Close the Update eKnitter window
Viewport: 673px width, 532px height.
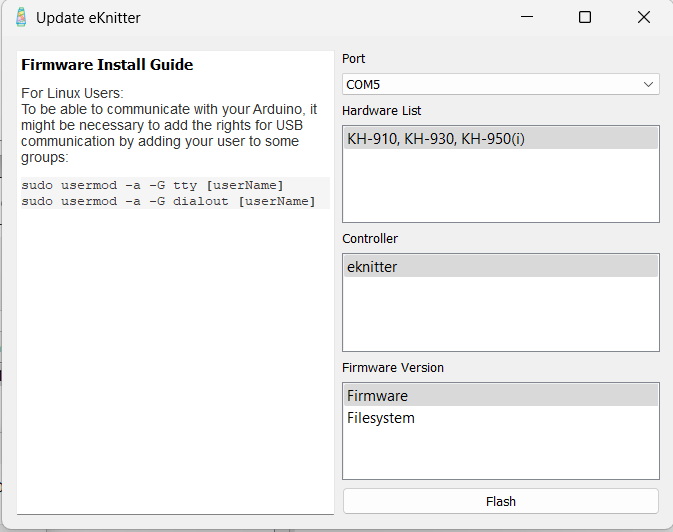pyautogui.click(x=643, y=17)
